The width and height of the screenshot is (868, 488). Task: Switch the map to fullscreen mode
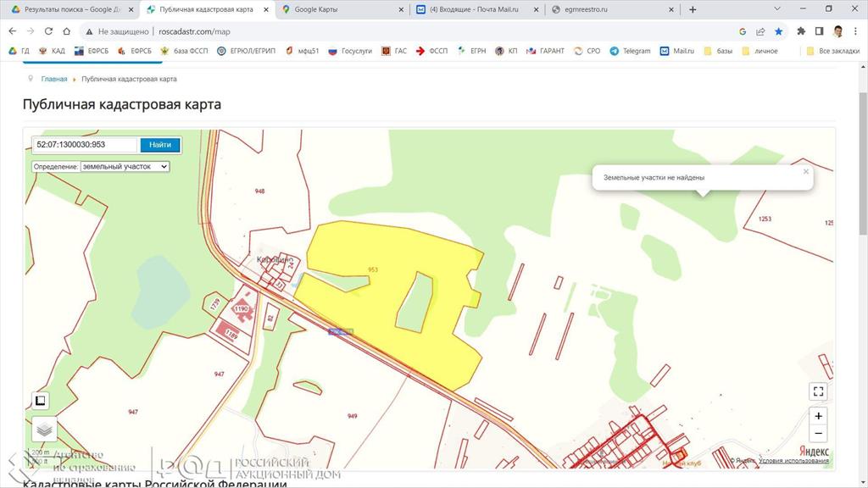point(818,391)
